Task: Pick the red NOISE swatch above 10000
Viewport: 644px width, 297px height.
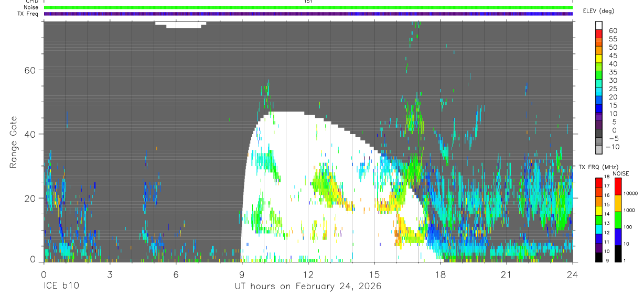Action: (618, 186)
